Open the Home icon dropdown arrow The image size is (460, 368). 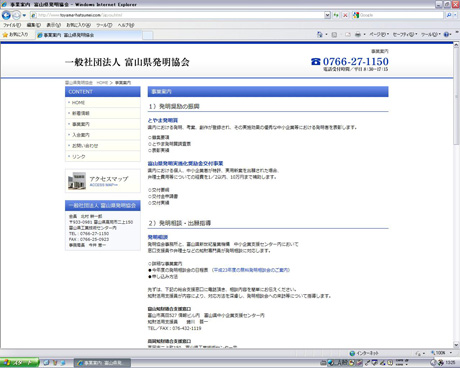pyautogui.click(x=326, y=34)
